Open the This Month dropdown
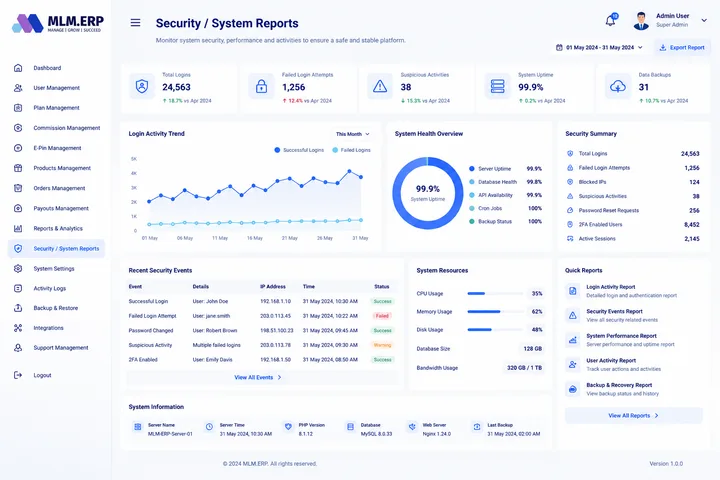 point(352,134)
